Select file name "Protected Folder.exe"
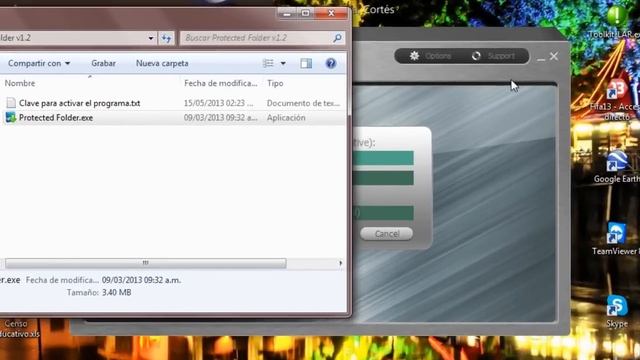This screenshot has height=360, width=640. click(56, 118)
